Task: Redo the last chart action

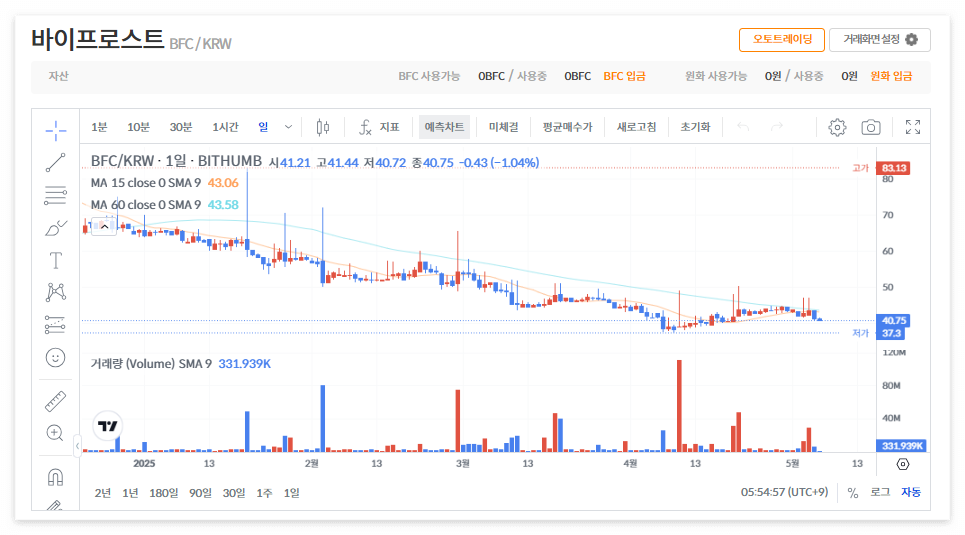Action: [777, 127]
